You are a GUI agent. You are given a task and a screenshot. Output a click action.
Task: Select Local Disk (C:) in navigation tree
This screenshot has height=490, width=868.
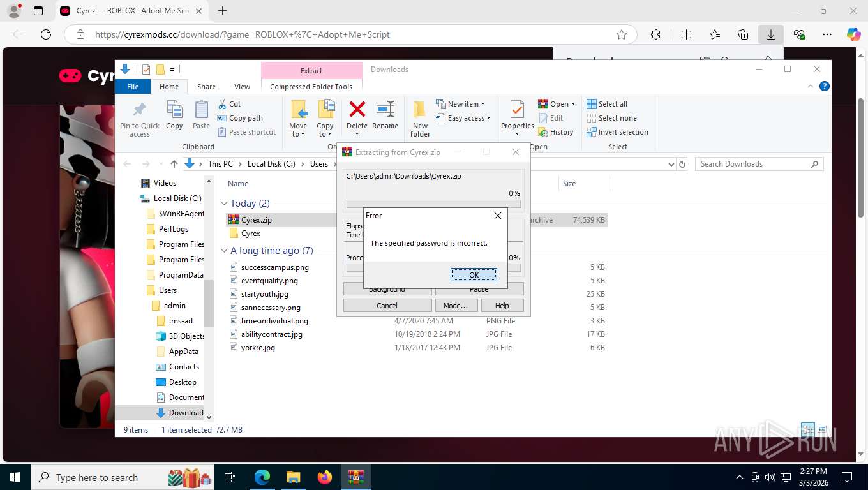point(177,198)
